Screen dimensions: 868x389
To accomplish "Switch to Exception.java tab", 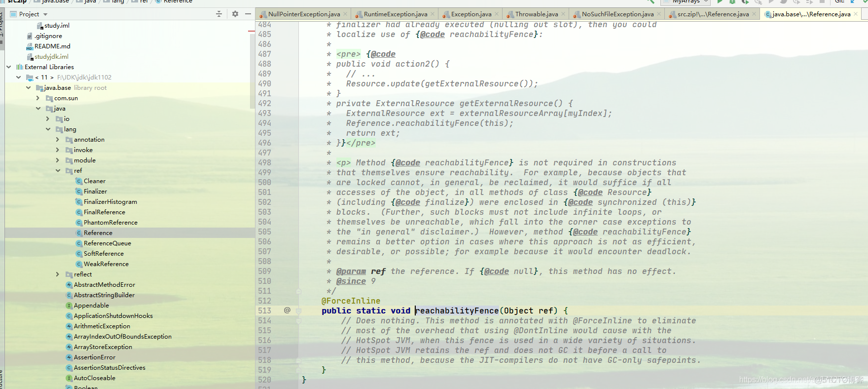I will click(471, 14).
